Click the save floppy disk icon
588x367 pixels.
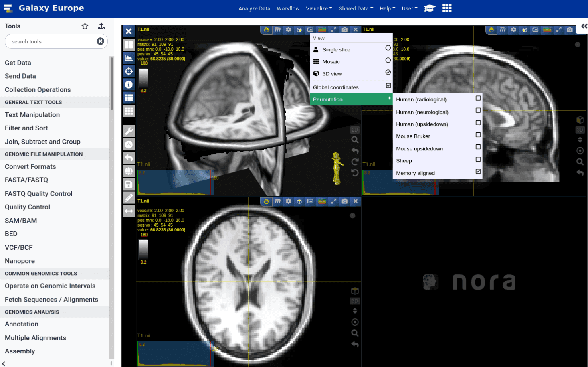129,185
